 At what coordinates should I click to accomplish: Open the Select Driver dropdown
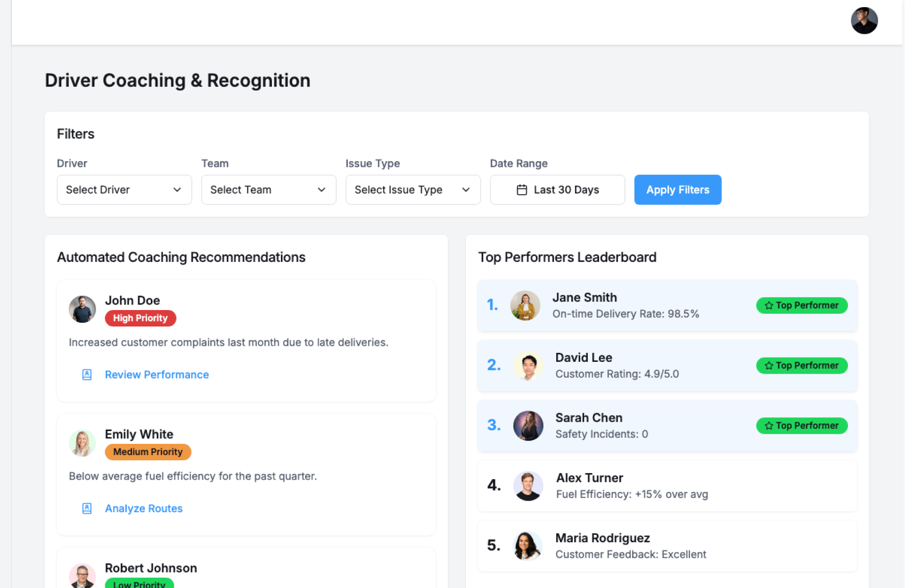click(x=124, y=190)
